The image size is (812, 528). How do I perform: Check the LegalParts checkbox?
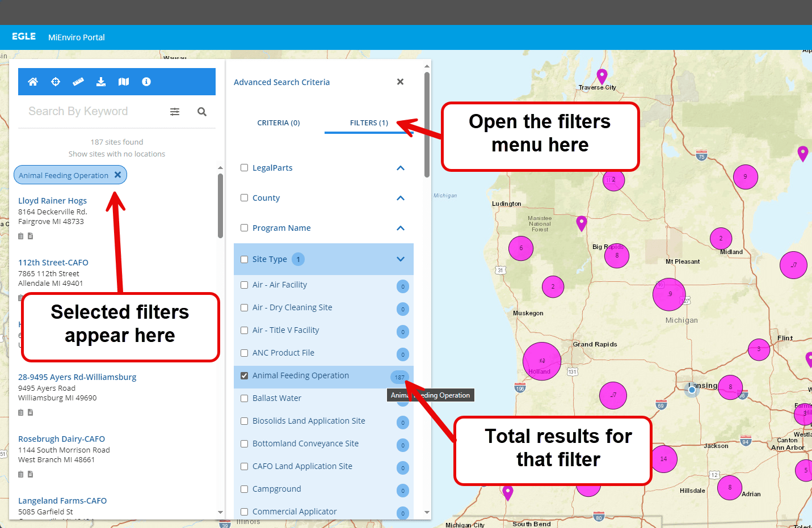coord(245,168)
